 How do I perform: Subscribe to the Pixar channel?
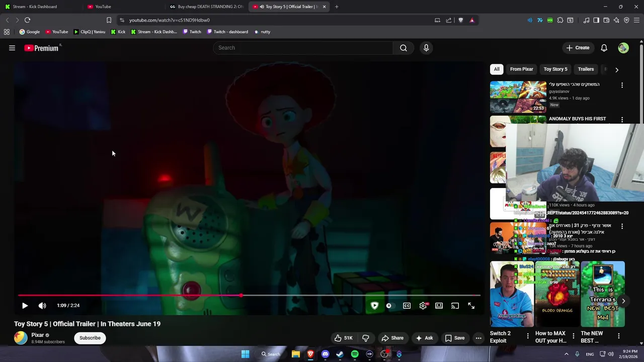[x=90, y=338]
